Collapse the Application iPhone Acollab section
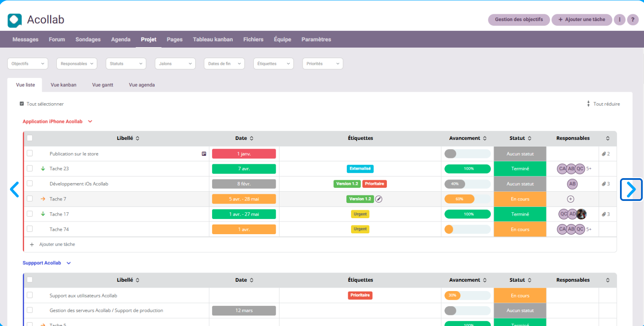644x326 pixels. (90, 121)
